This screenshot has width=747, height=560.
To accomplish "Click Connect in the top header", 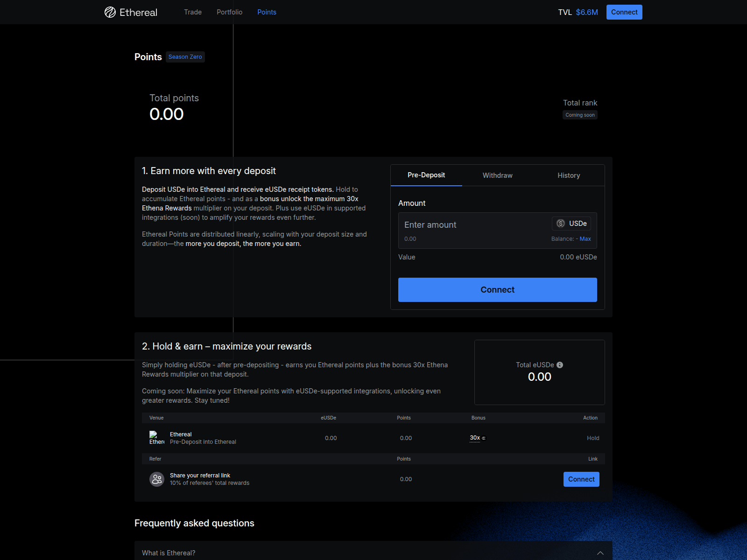I will pos(624,12).
